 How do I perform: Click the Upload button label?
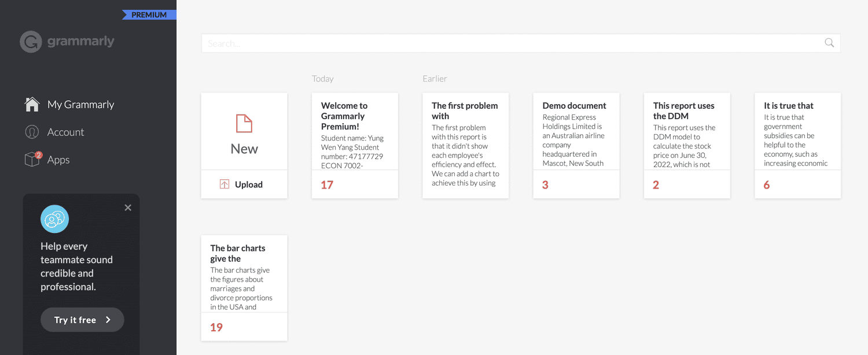click(x=249, y=184)
